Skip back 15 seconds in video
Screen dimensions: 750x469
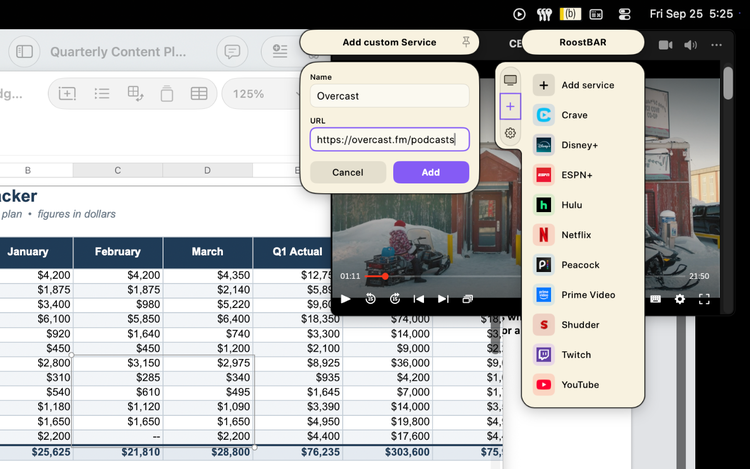coord(370,299)
